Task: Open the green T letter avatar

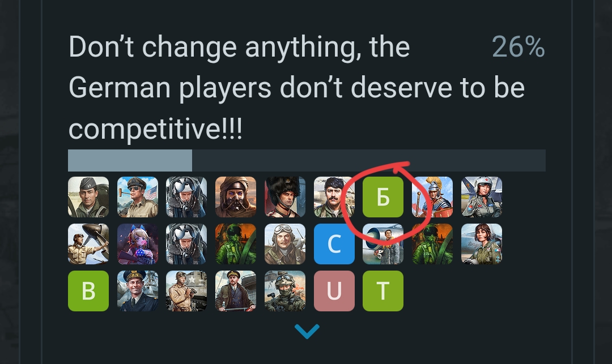Action: point(383,291)
